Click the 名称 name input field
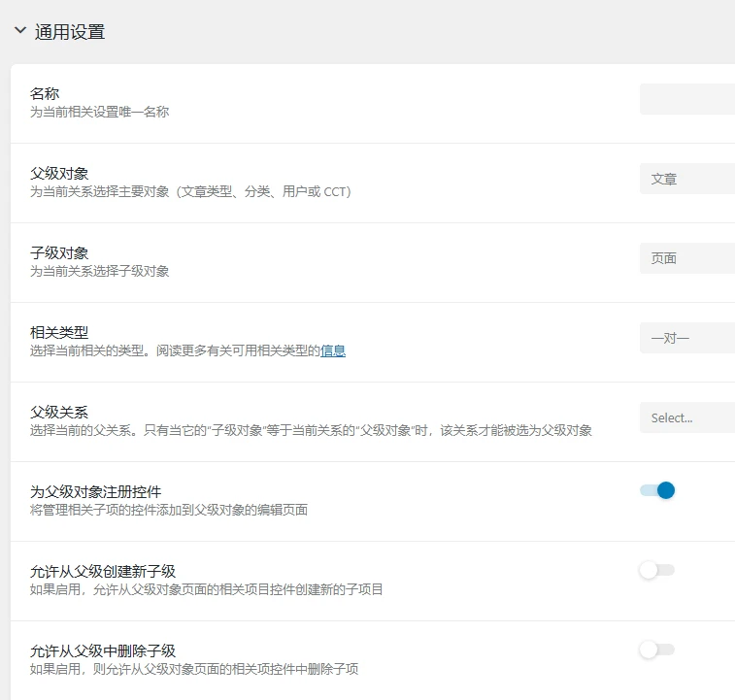 (x=687, y=99)
